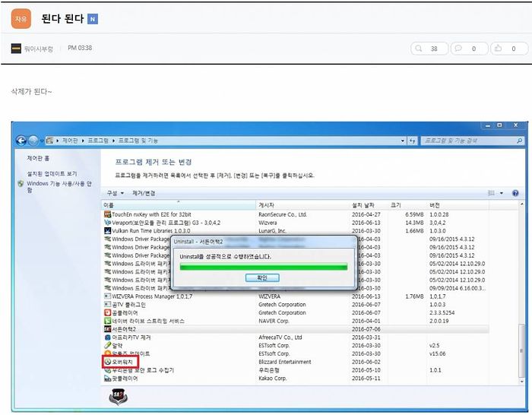532x415 pixels.
Task: Click the blue N new-post badge
Action: coord(93,18)
